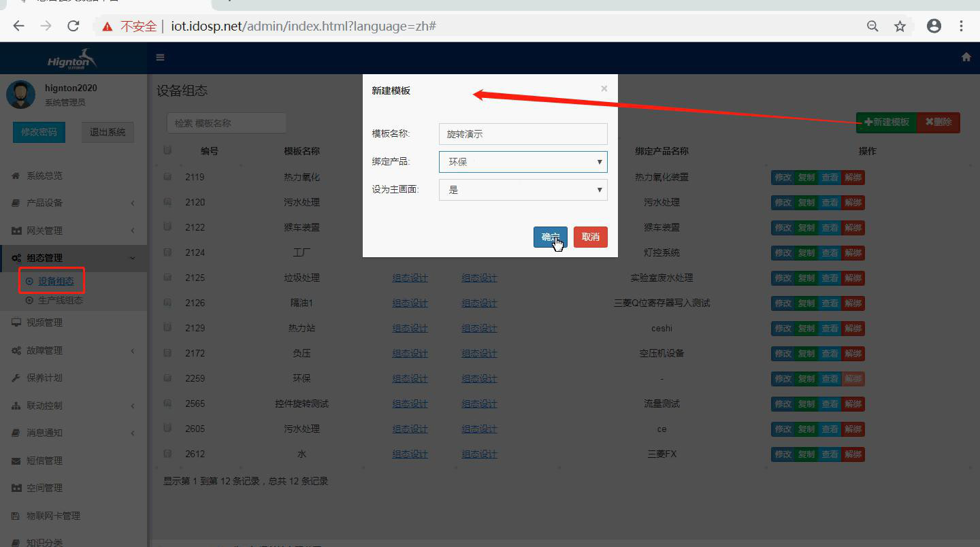980x547 pixels.
Task: Open the 联动控制 sidebar menu
Action: pos(44,405)
